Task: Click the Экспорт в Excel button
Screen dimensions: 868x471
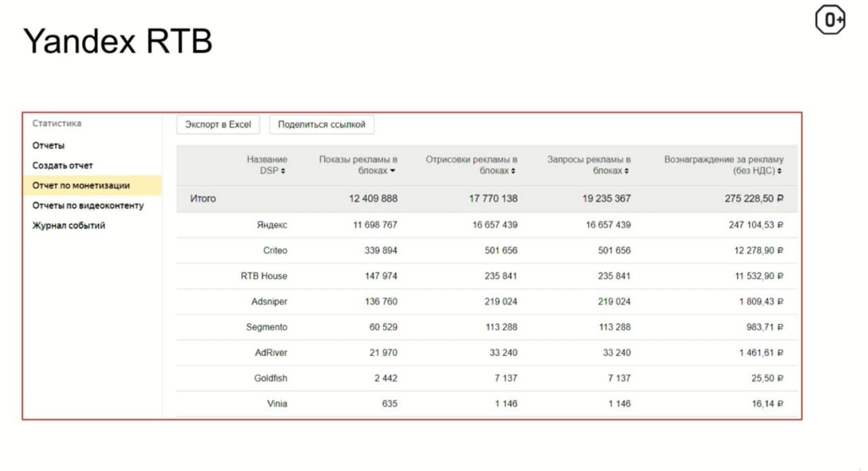Action: (x=218, y=125)
